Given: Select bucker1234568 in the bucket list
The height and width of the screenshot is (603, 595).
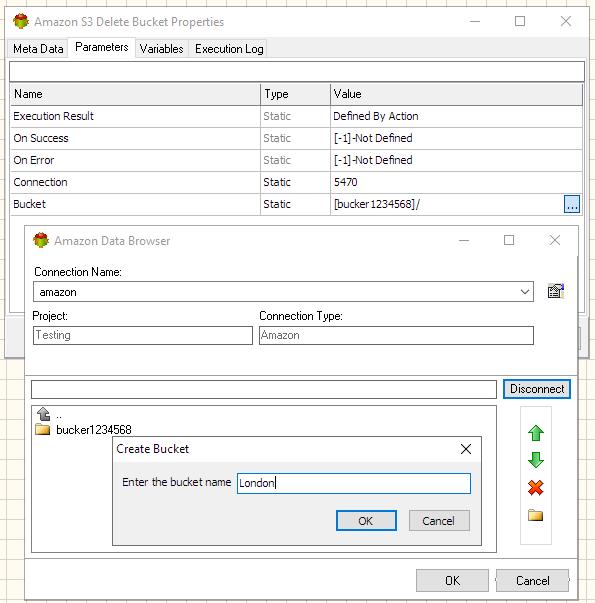Looking at the screenshot, I should point(93,430).
